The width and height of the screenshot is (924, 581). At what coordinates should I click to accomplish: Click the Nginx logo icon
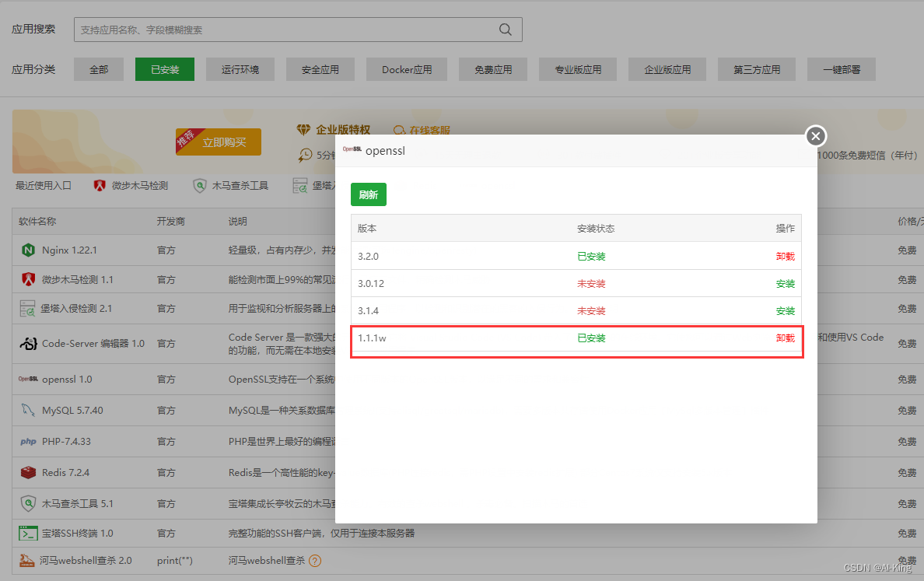(x=28, y=250)
